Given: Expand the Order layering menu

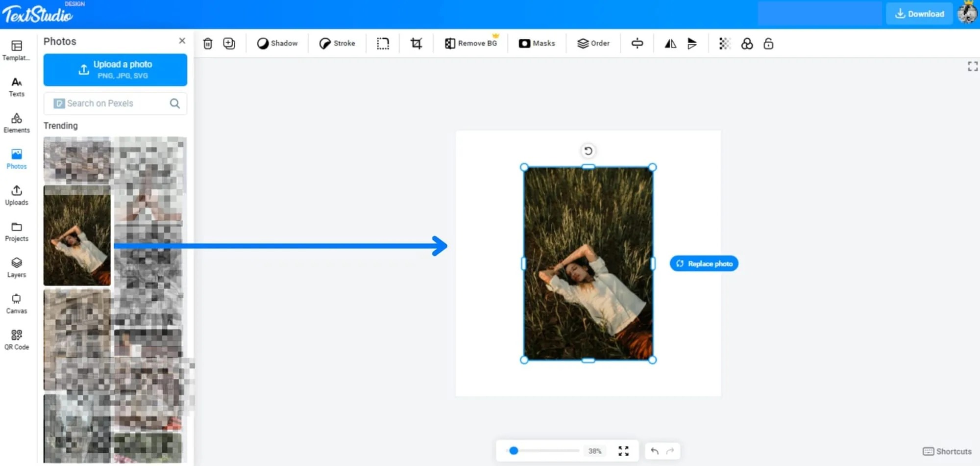Looking at the screenshot, I should pos(593,44).
